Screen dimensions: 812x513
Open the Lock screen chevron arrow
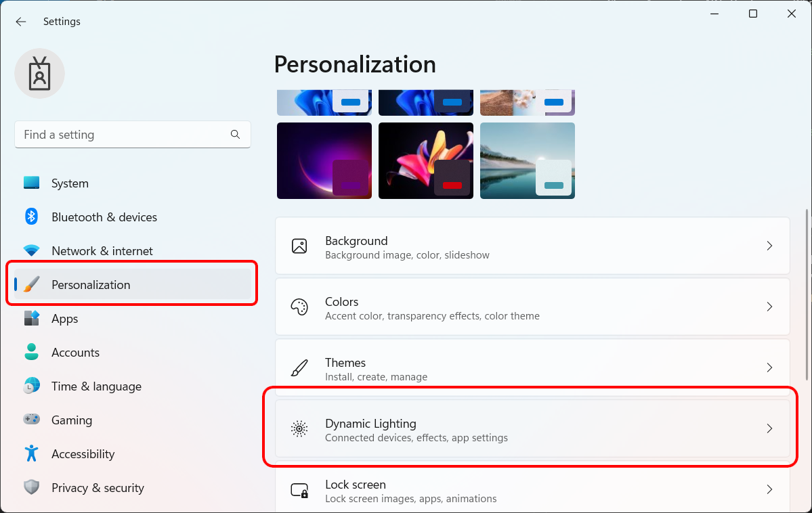[x=769, y=489]
